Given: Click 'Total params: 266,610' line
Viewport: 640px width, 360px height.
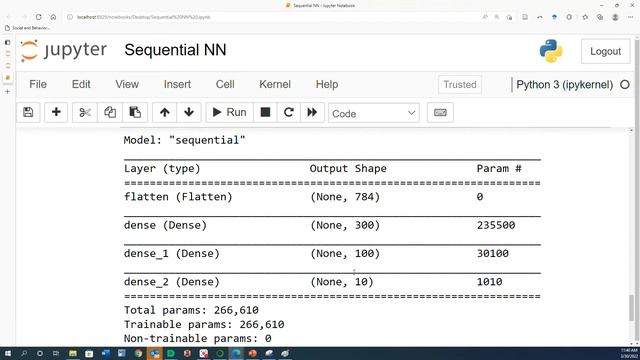Looking at the screenshot, I should 191,310.
